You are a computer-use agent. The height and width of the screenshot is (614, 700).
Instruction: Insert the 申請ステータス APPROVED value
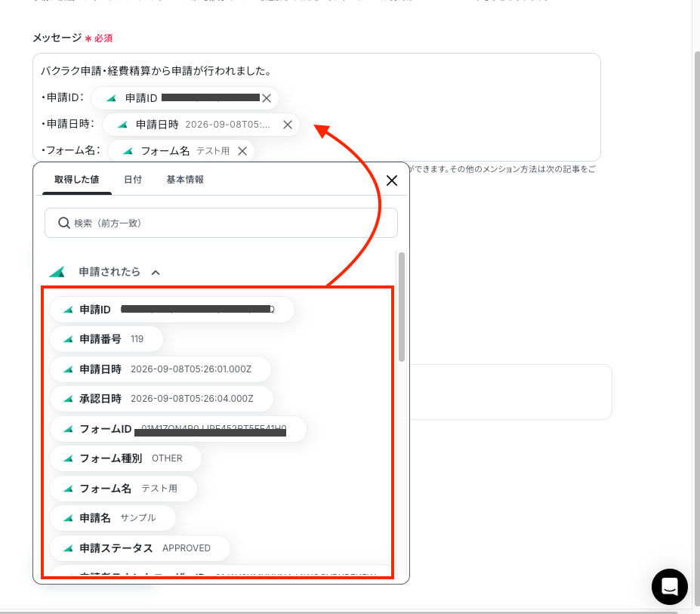click(x=140, y=548)
